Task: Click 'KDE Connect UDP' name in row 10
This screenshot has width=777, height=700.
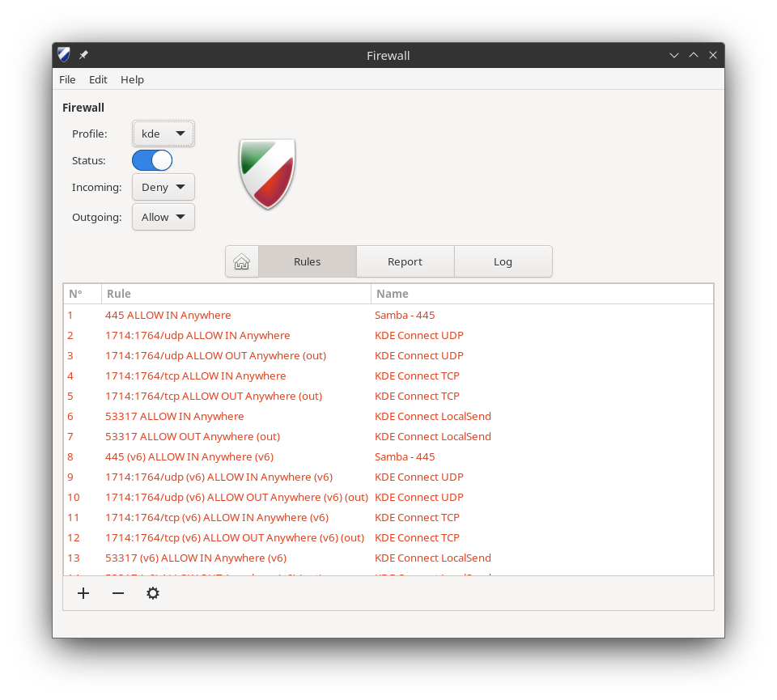Action: 419,498
